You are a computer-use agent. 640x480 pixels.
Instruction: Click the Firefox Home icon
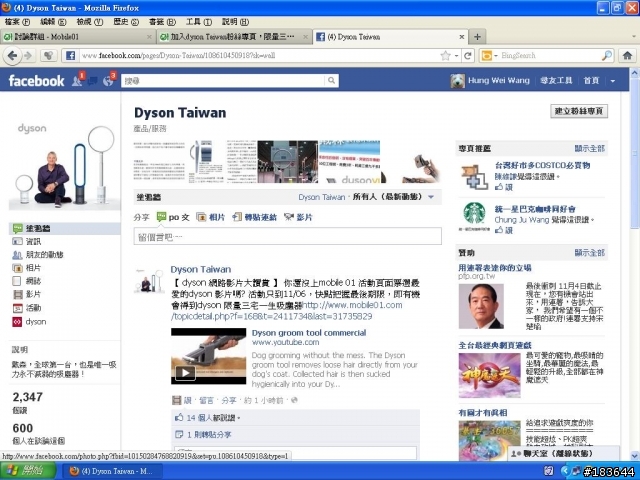click(x=627, y=56)
